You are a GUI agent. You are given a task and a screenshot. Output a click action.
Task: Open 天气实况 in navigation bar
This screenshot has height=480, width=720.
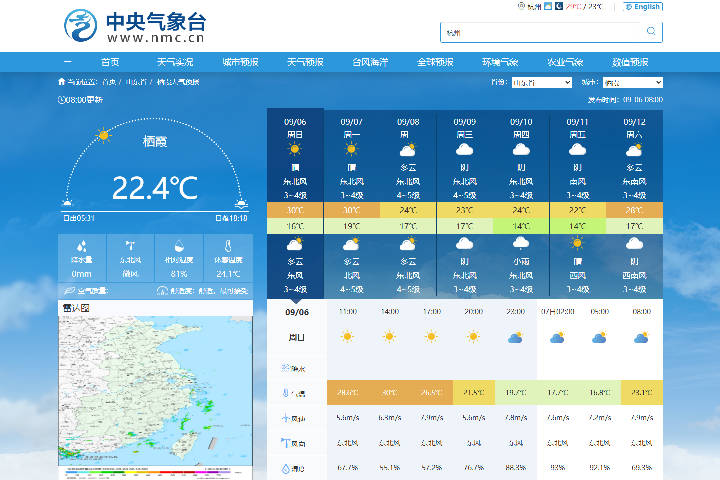pos(175,62)
